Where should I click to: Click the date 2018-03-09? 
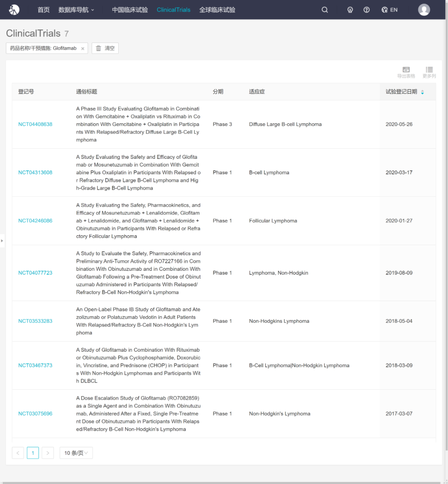click(399, 365)
